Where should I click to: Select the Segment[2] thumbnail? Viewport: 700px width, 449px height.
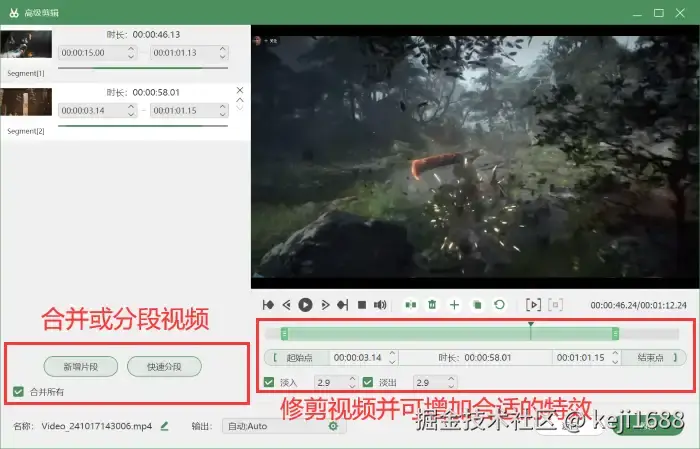26,102
